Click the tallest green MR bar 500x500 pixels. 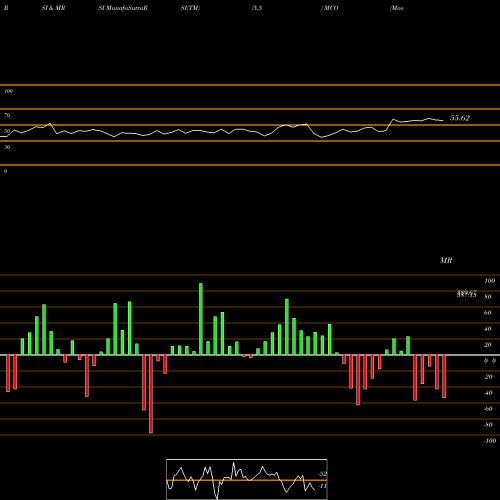(x=201, y=319)
